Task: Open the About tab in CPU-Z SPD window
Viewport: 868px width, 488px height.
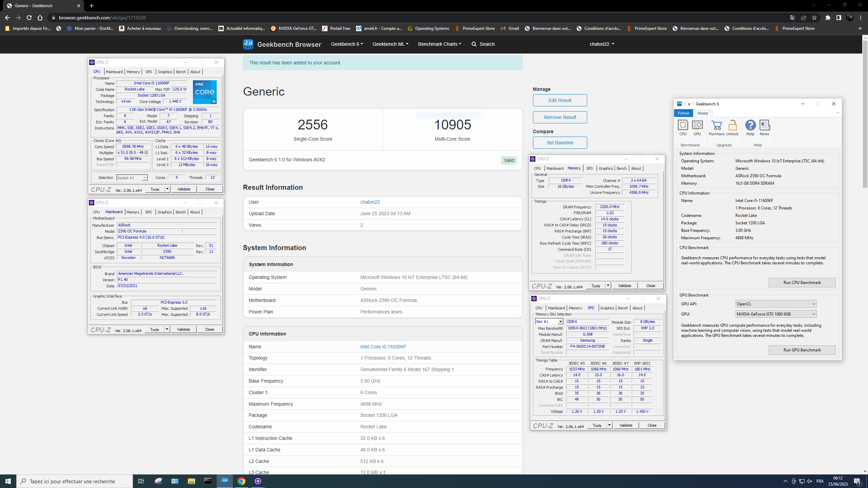Action: pos(637,308)
